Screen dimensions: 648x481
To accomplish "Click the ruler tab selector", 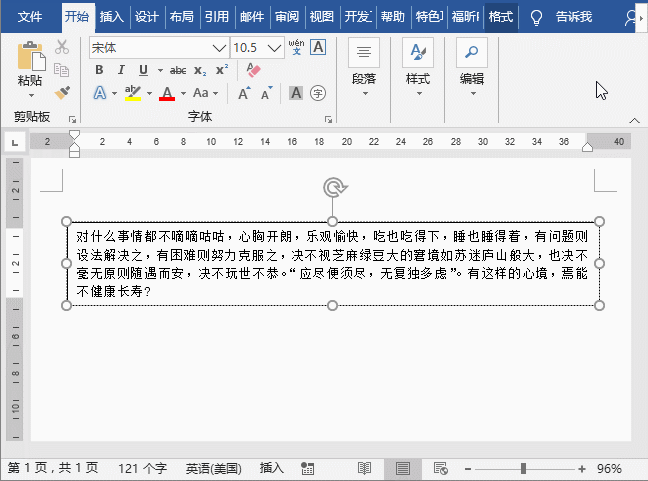I will pos(15,143).
